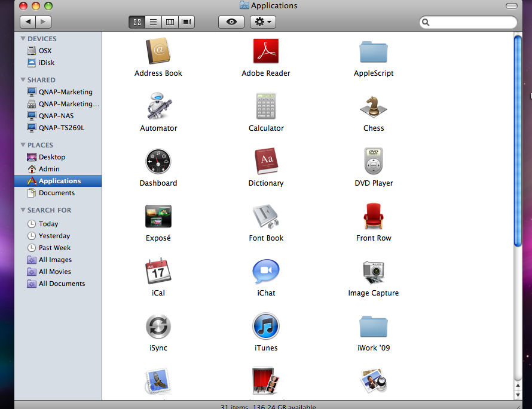This screenshot has width=532, height=409.
Task: Click the iCal calendar icon
Action: pyautogui.click(x=158, y=270)
